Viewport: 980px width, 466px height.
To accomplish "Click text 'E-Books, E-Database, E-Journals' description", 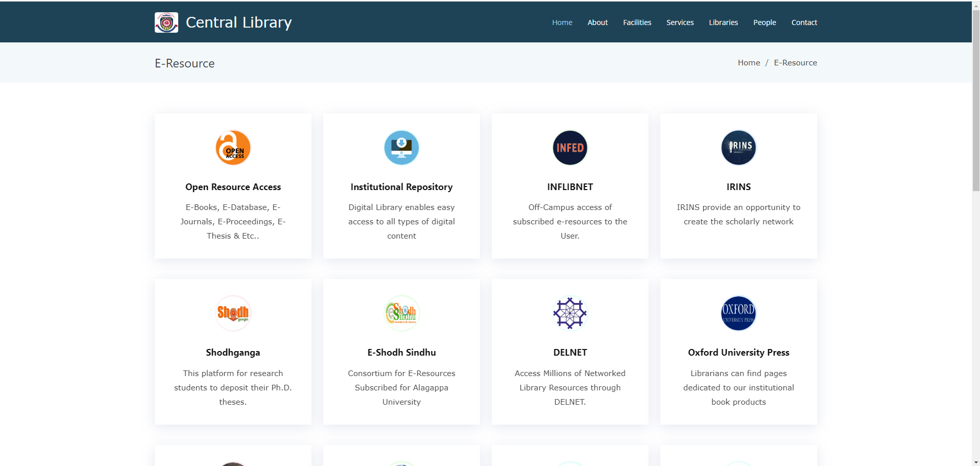I will [x=233, y=221].
